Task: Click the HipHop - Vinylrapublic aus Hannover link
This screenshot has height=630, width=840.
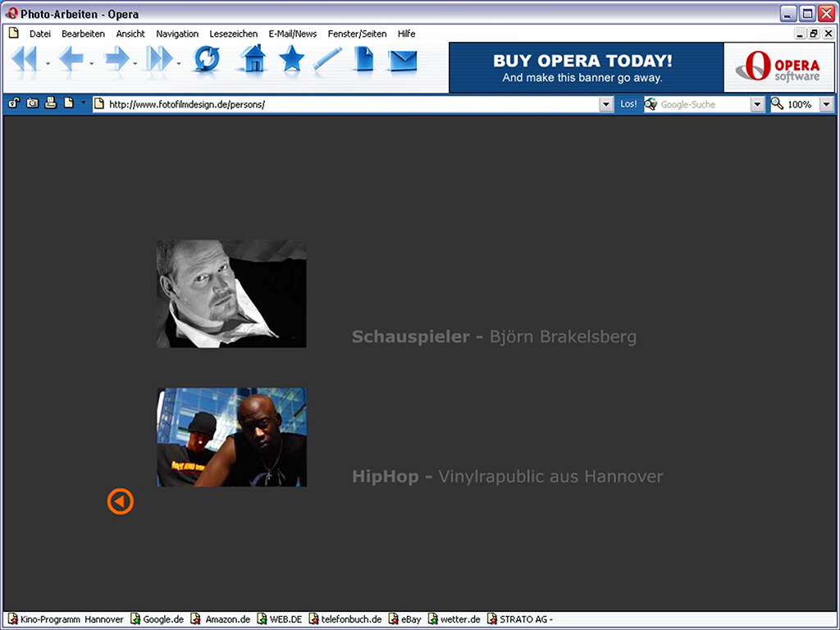Action: [507, 477]
